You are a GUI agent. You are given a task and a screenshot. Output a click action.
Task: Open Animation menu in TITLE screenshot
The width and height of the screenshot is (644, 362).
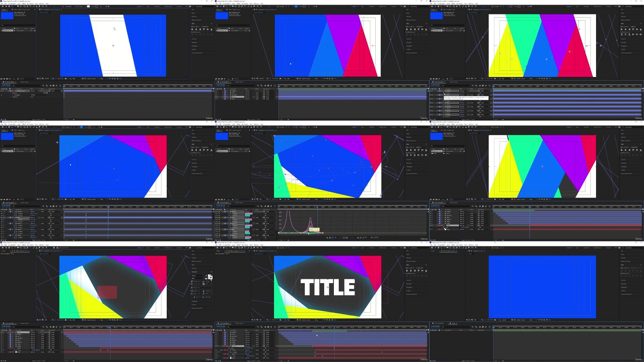pyautogui.click(x=245, y=245)
